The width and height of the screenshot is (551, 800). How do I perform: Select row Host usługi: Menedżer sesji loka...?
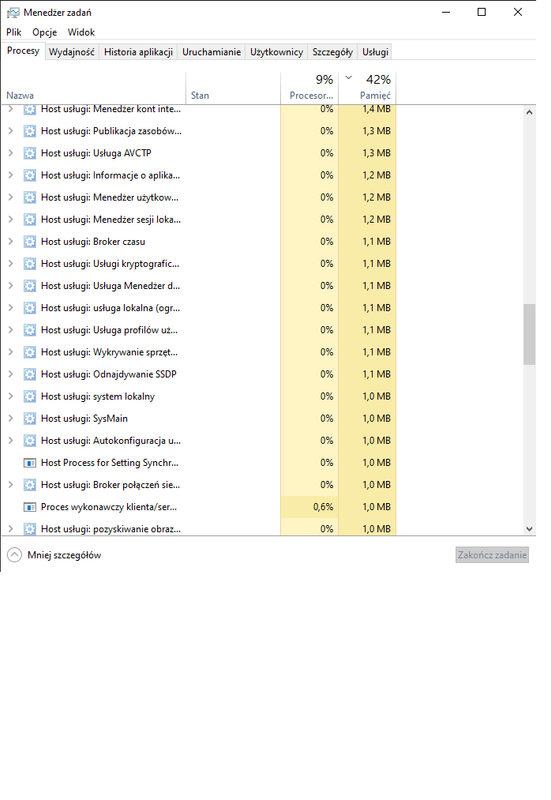pyautogui.click(x=199, y=219)
